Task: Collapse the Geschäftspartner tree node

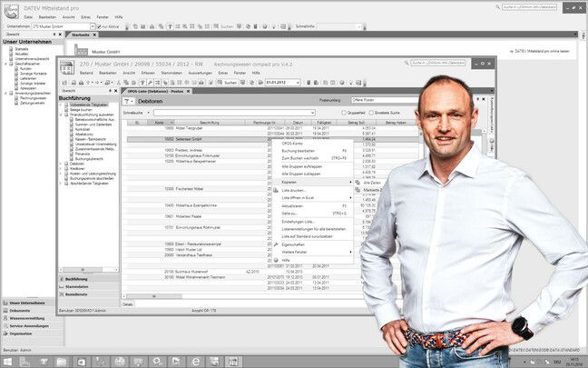Action: (5, 64)
